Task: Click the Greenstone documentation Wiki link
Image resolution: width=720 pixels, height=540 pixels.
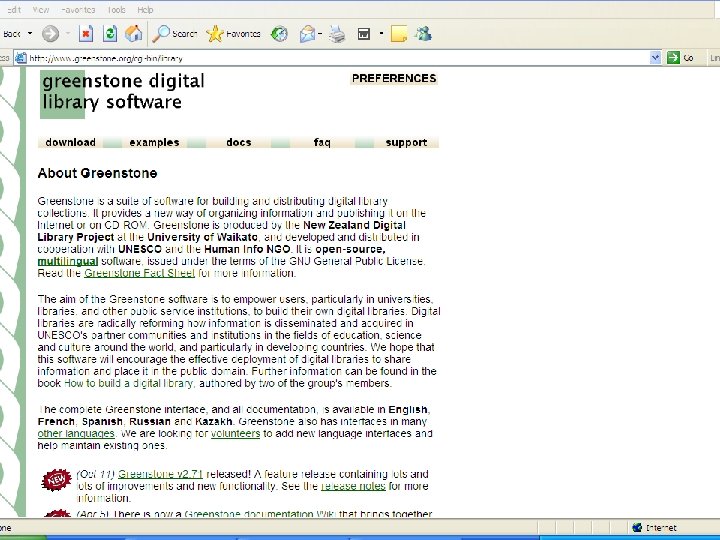Action: (x=262, y=514)
